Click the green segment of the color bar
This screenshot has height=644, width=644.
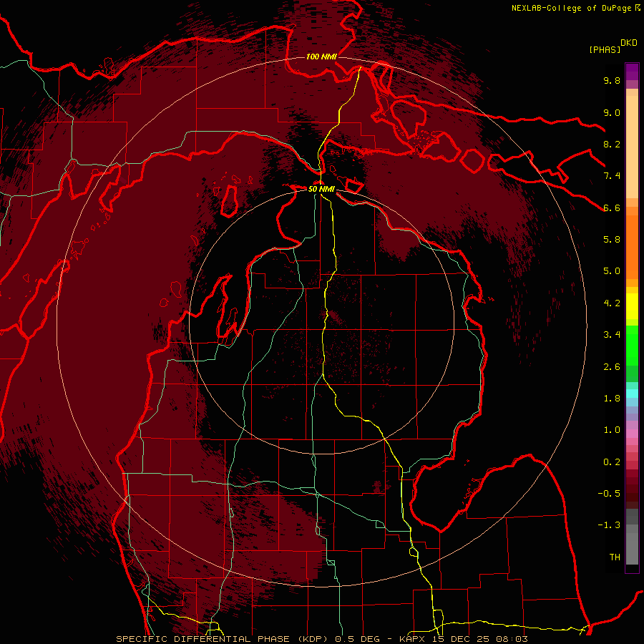pos(632,345)
